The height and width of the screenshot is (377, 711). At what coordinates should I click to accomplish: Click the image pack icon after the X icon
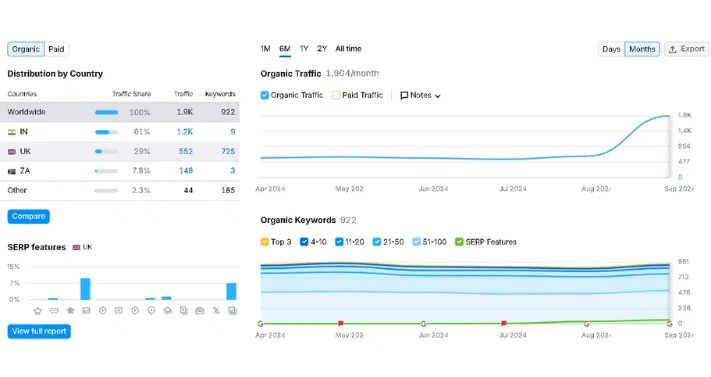coord(233,311)
